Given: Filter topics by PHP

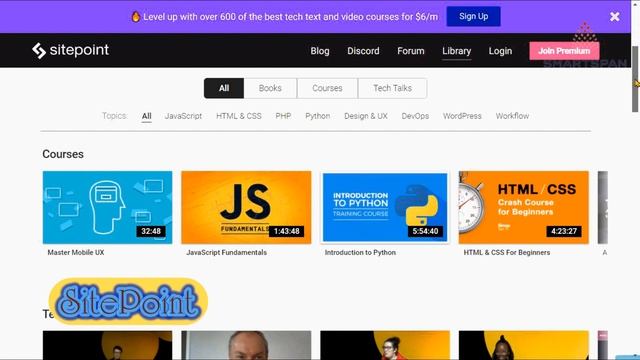Looking at the screenshot, I should coord(283,116).
